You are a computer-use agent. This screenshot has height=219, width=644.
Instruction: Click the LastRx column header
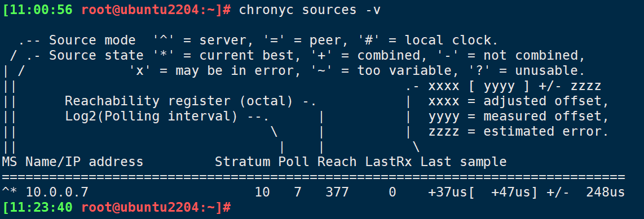[389, 162]
